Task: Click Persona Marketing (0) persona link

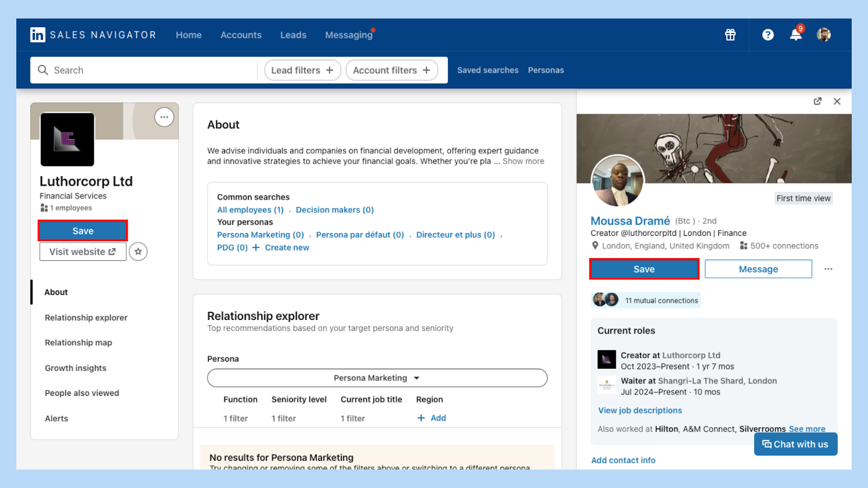Action: click(x=260, y=235)
